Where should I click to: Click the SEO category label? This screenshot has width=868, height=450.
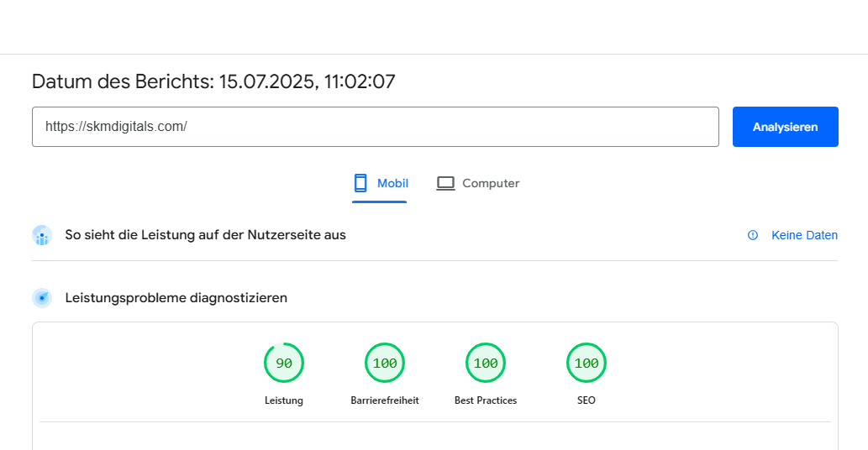[x=587, y=400]
